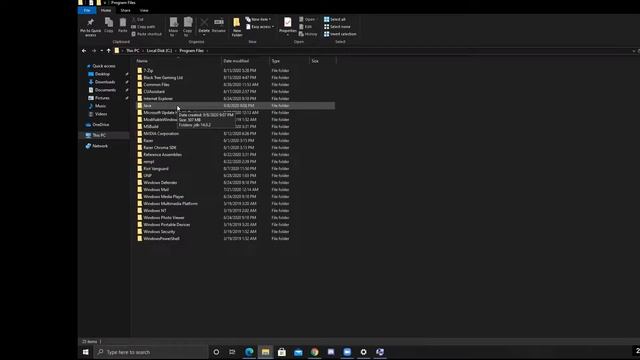Expand chevron after Program Files in address bar

[207, 51]
